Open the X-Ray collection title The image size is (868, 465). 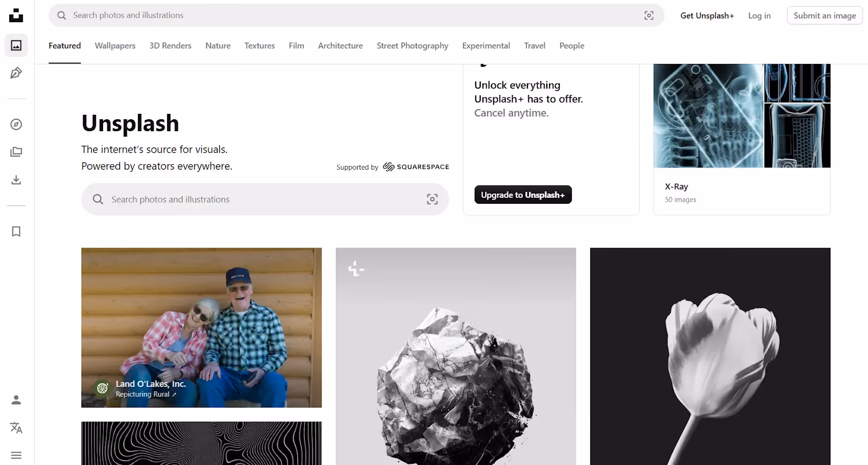676,186
